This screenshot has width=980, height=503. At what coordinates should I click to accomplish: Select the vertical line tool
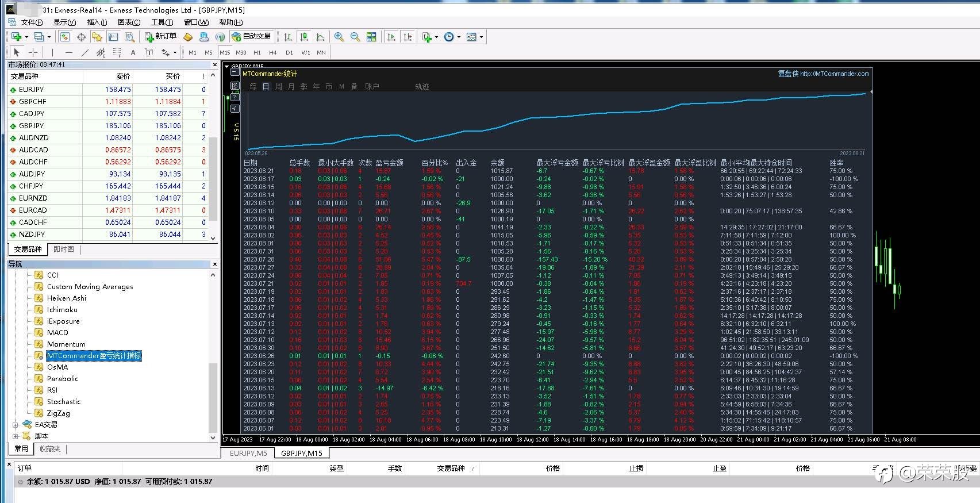point(52,52)
